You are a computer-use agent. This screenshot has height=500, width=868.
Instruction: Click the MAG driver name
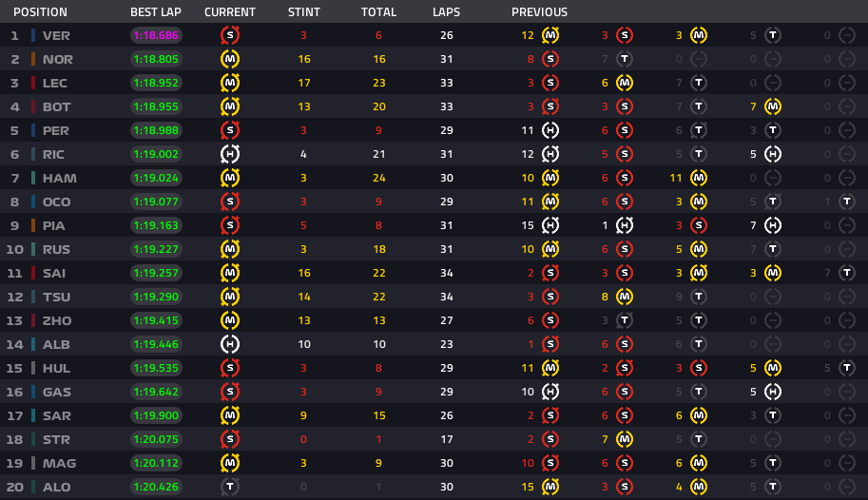click(x=59, y=463)
